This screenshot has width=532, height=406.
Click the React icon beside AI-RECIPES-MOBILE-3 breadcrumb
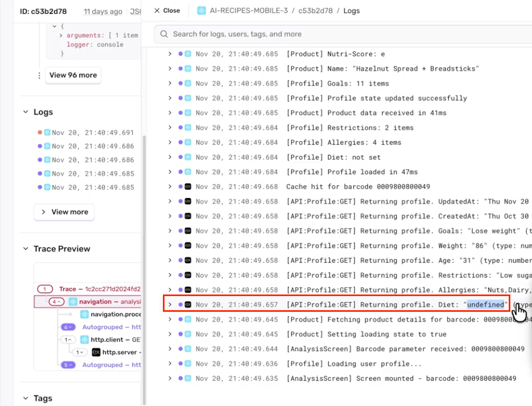click(x=200, y=10)
